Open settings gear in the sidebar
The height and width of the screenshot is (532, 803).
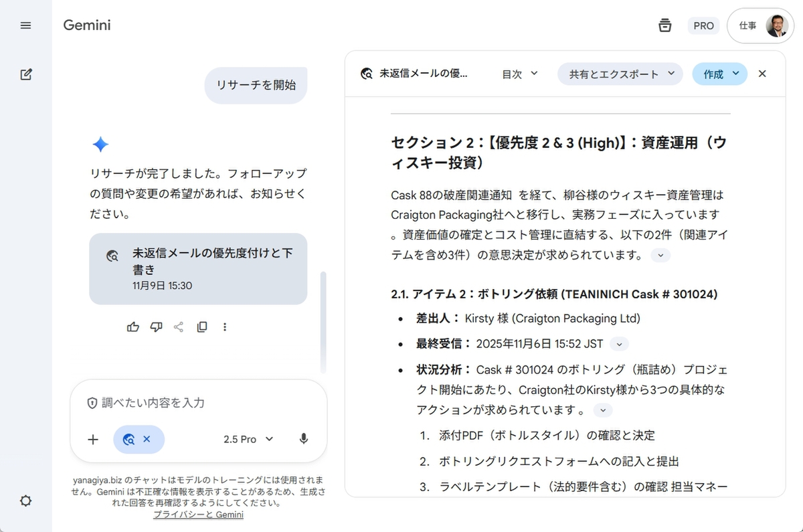pyautogui.click(x=25, y=501)
